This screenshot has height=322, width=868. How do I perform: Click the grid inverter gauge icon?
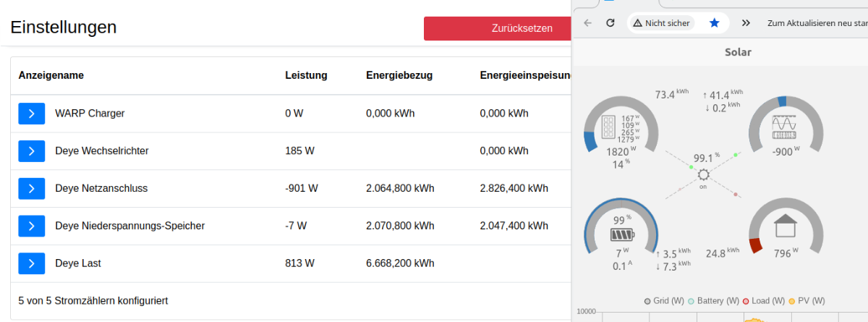click(785, 127)
